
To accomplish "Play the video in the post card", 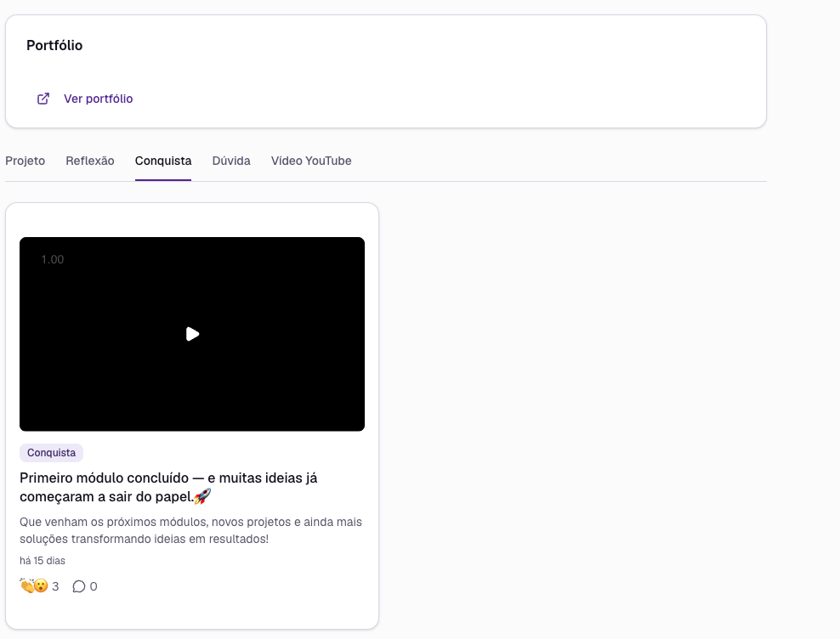I will (192, 334).
